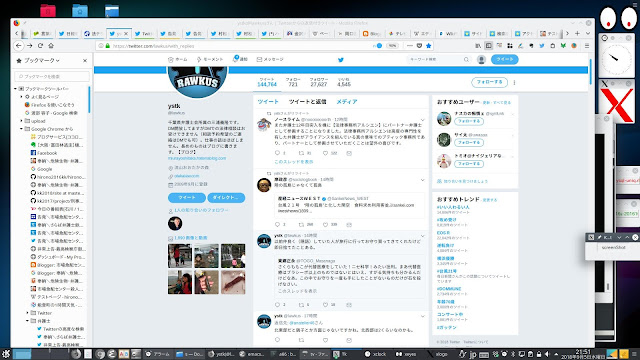Open messages in Twitter nav
Viewport: 640px width, 360px height.
(270, 60)
